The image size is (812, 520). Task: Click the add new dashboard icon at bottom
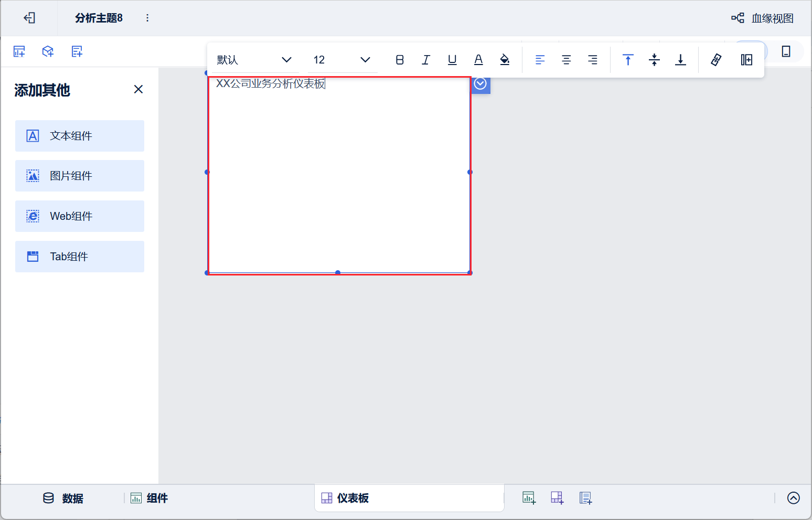(x=557, y=498)
